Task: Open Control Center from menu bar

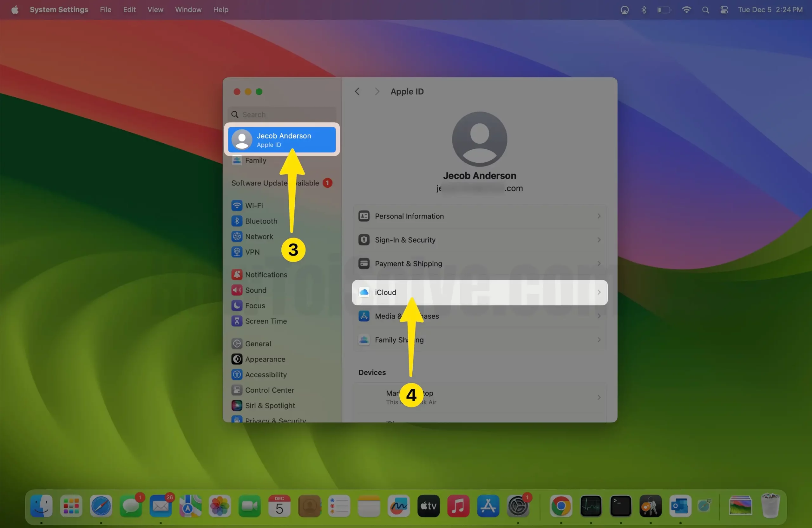Action: tap(724, 10)
